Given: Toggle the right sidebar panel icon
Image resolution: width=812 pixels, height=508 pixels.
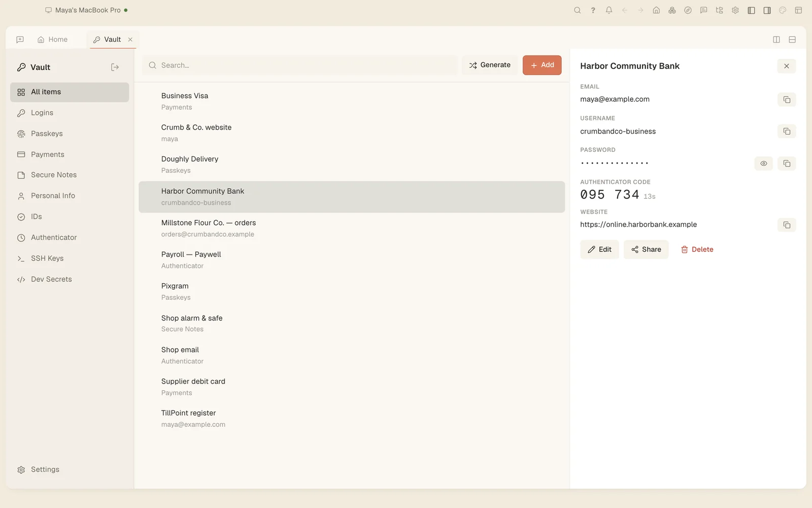Looking at the screenshot, I should pos(767,10).
